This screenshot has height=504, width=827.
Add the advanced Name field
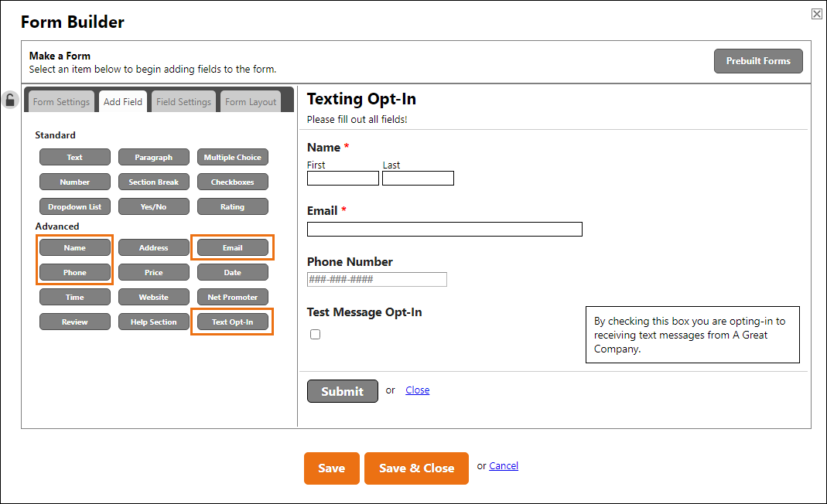[x=75, y=248]
